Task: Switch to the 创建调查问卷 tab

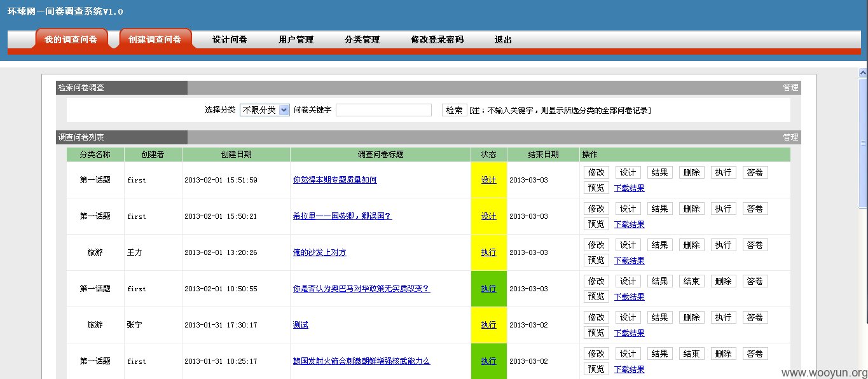Action: coord(155,39)
